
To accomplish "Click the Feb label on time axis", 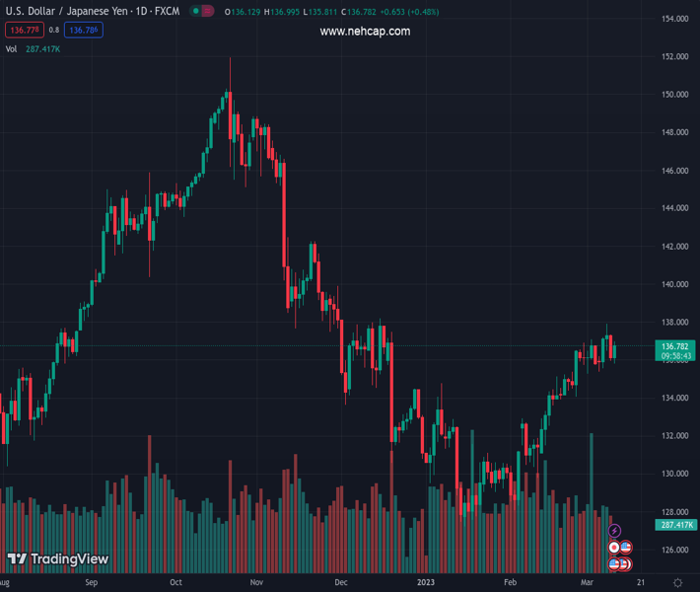I will pos(510,583).
